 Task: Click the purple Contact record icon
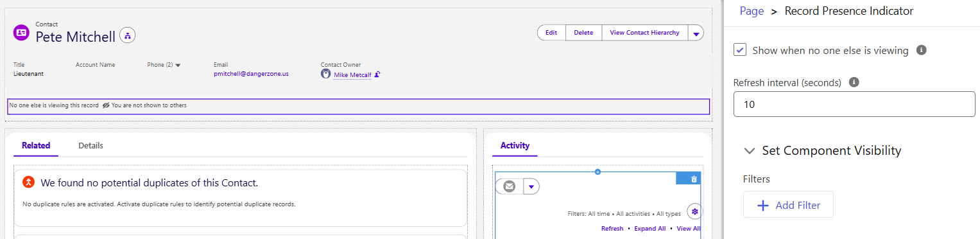point(21,32)
